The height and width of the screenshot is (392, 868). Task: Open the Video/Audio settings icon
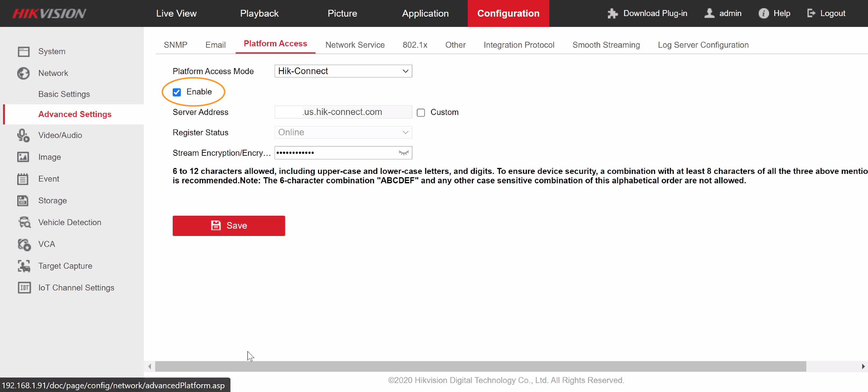tap(24, 135)
